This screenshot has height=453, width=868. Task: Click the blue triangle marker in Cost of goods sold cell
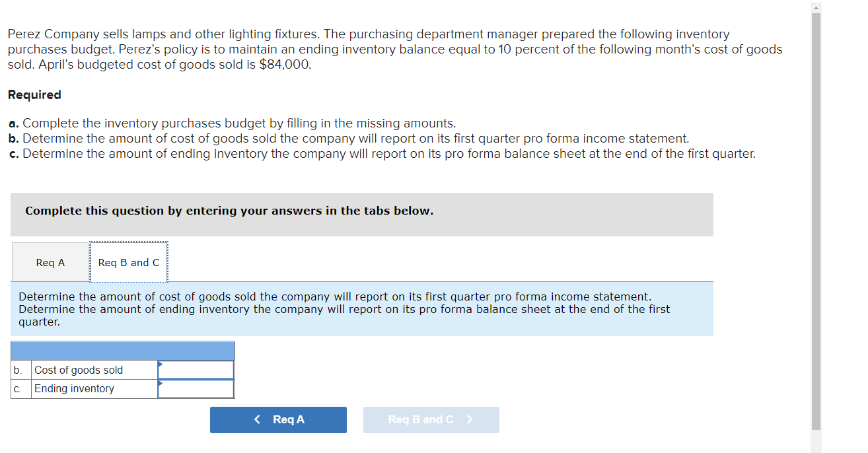(161, 364)
